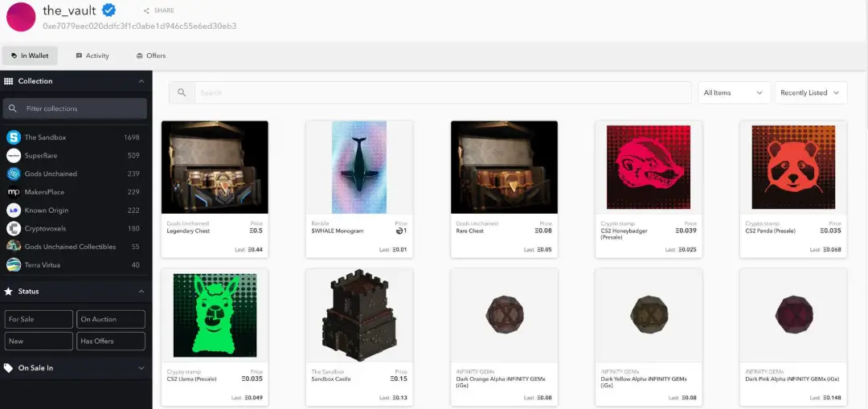Click the_vault profile avatar
Image resolution: width=868 pixels, height=409 pixels.
pos(21,17)
